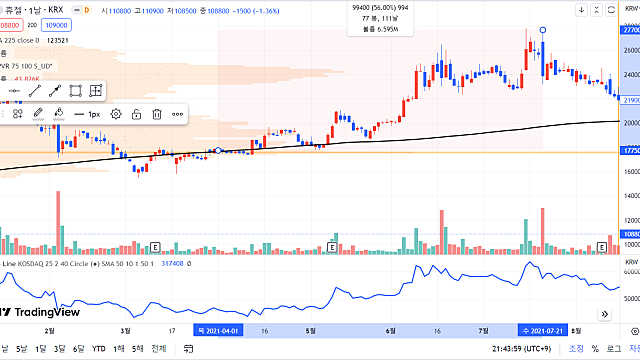Click the 21:43:59 (UTC+9) timezone selector

[x=521, y=349]
